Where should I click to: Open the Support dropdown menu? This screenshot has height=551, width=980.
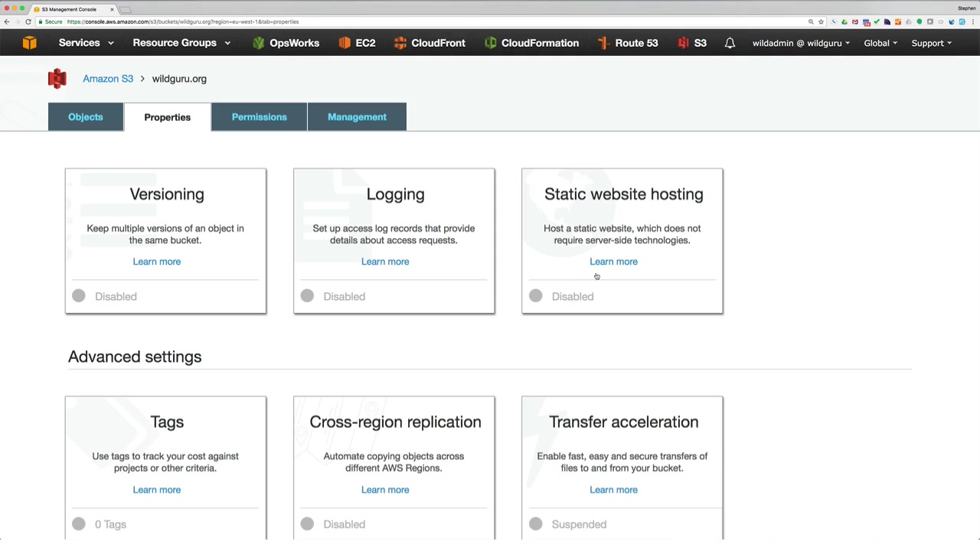pyautogui.click(x=932, y=43)
